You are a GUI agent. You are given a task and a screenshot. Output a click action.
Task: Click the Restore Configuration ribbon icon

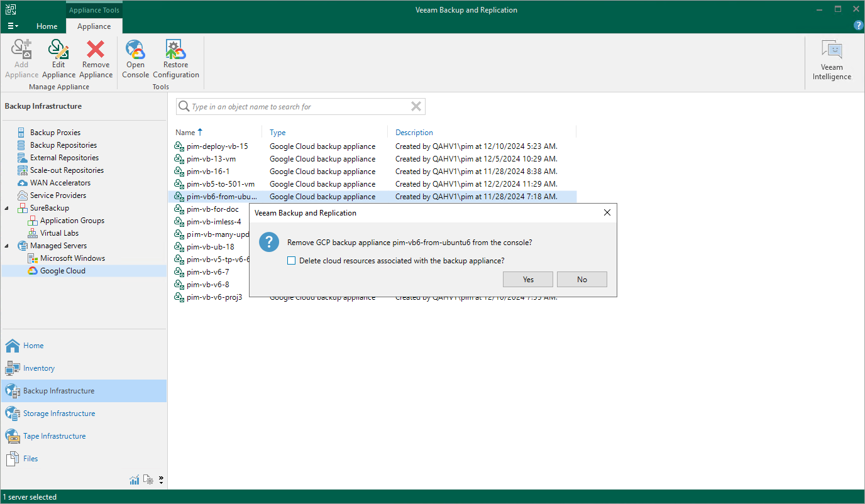click(175, 49)
